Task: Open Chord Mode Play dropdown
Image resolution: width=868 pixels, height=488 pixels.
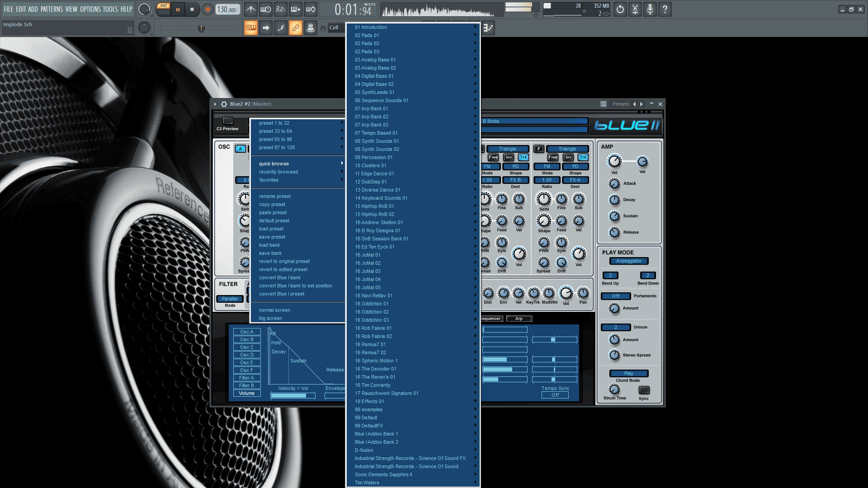Action: (628, 373)
